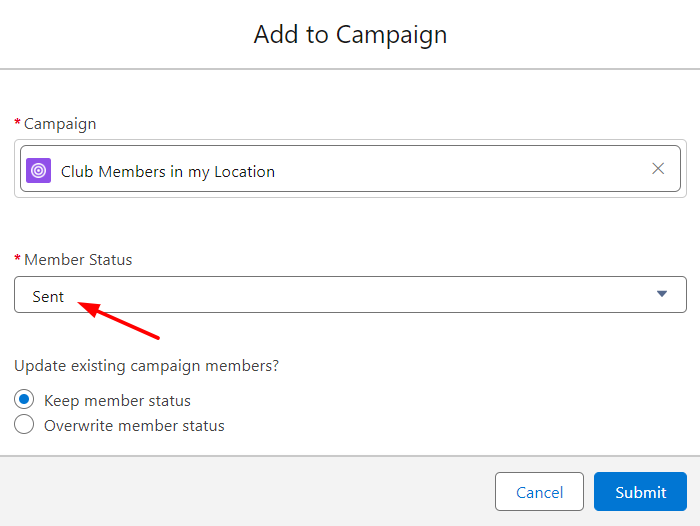Click the Overwrite member status label text

coord(134,426)
